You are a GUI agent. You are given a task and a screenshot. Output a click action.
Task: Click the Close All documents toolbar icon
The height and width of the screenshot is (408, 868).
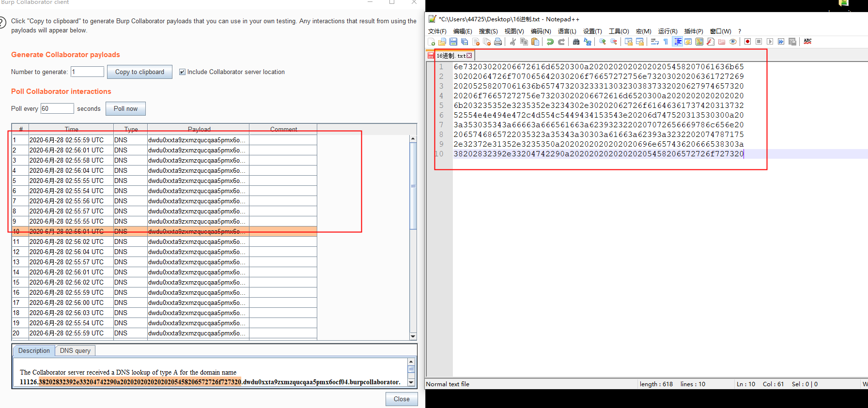487,42
